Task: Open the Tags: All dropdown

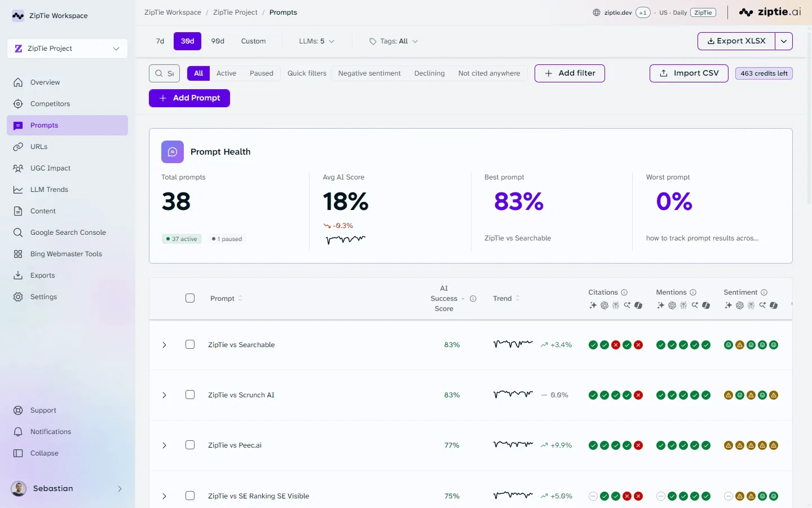Action: click(394, 41)
